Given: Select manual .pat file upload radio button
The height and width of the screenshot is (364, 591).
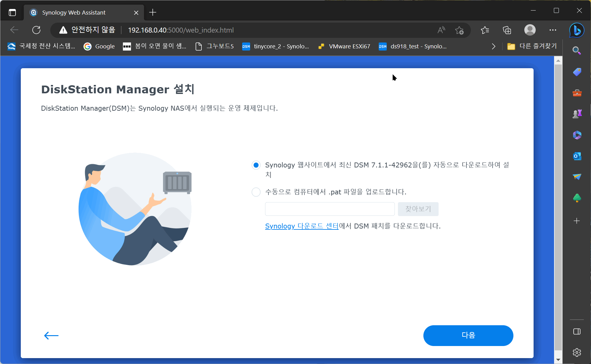Looking at the screenshot, I should pos(256,192).
